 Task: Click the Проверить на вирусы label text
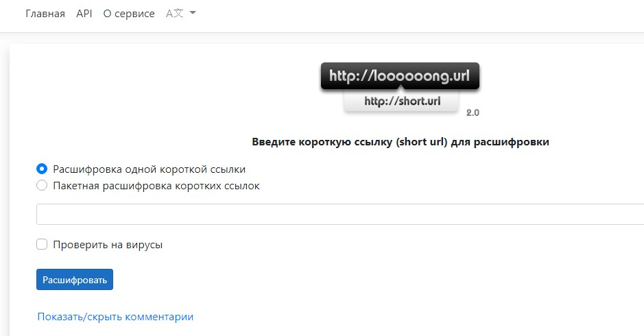tap(108, 245)
